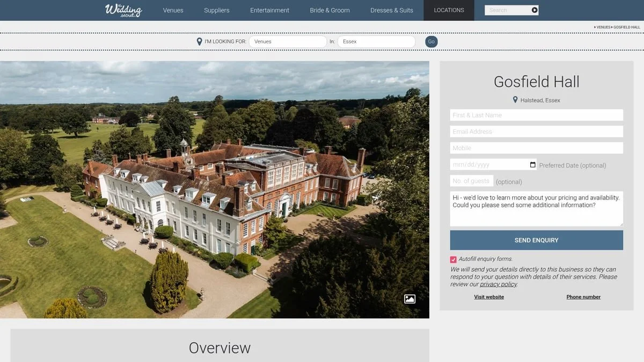
Task: Click the map pin next to Halstead, Essex
Action: point(515,100)
